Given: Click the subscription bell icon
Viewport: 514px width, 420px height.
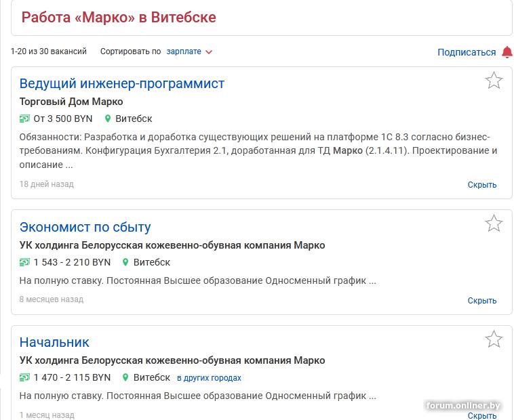Looking at the screenshot, I should (507, 52).
